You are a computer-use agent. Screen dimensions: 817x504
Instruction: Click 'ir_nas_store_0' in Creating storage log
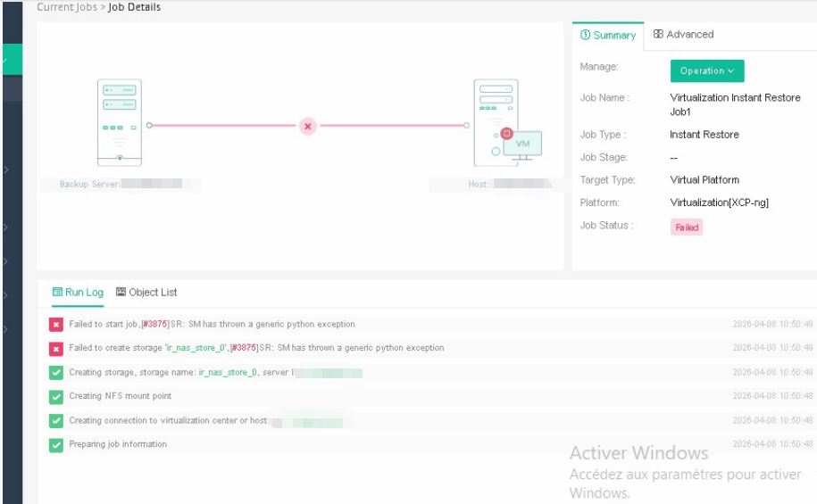[x=228, y=372]
